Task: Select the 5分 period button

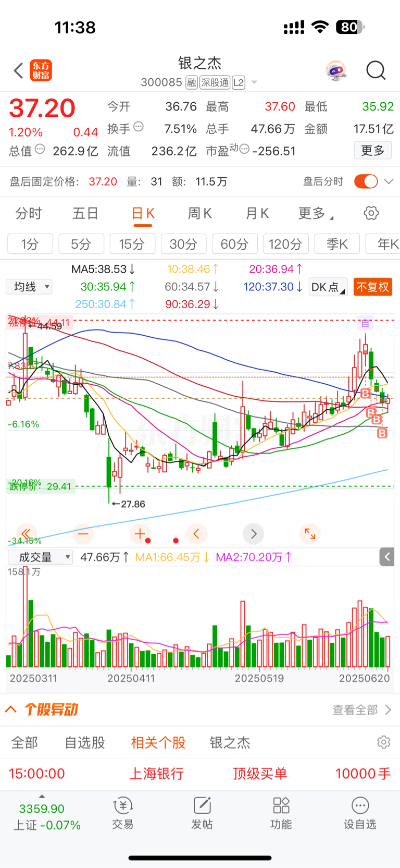Action: pyautogui.click(x=81, y=244)
